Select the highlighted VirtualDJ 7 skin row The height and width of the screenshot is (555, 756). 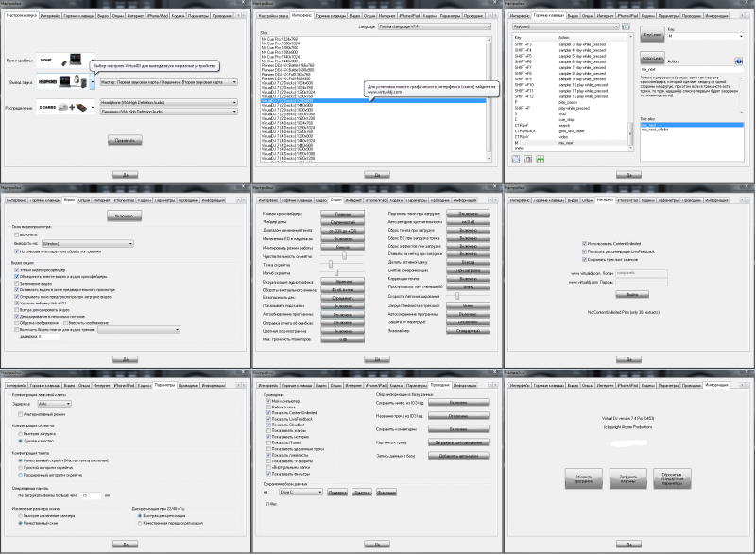[x=373, y=101]
